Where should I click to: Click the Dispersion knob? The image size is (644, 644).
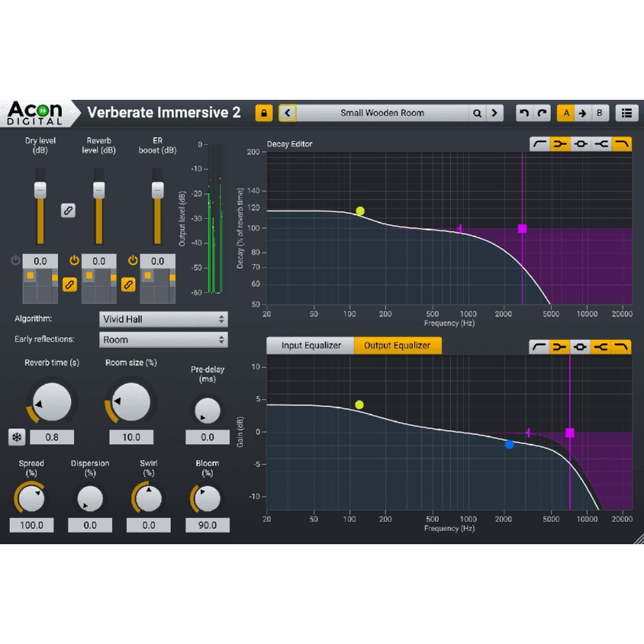click(x=90, y=498)
